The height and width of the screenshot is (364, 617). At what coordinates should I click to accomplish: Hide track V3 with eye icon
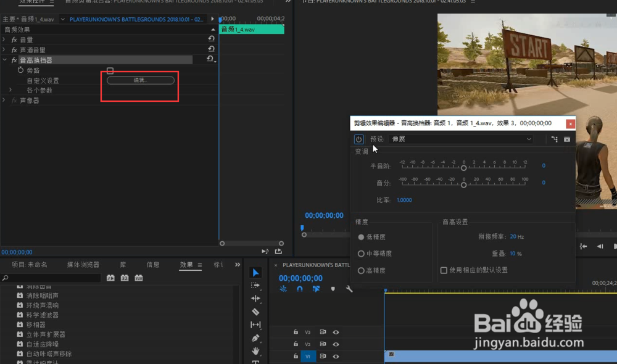(336, 332)
